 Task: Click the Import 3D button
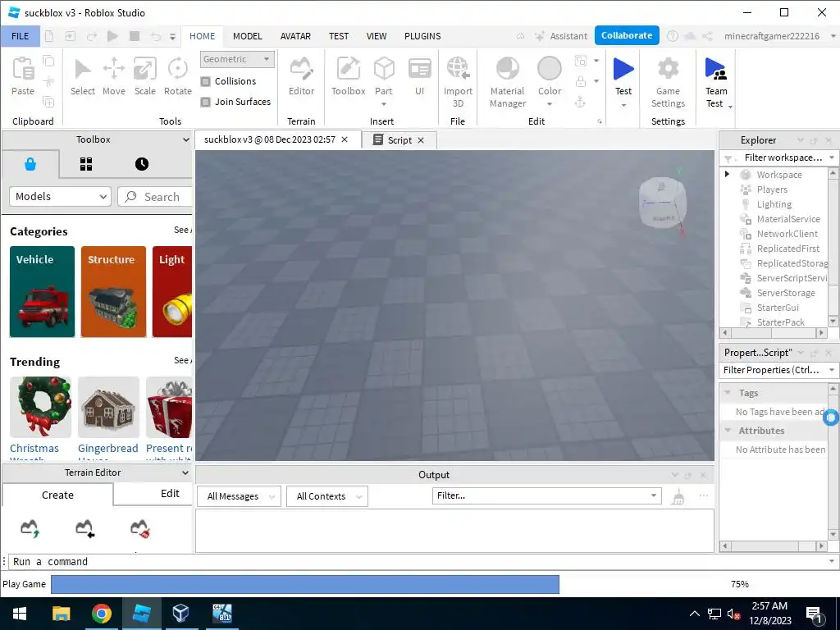(x=458, y=82)
